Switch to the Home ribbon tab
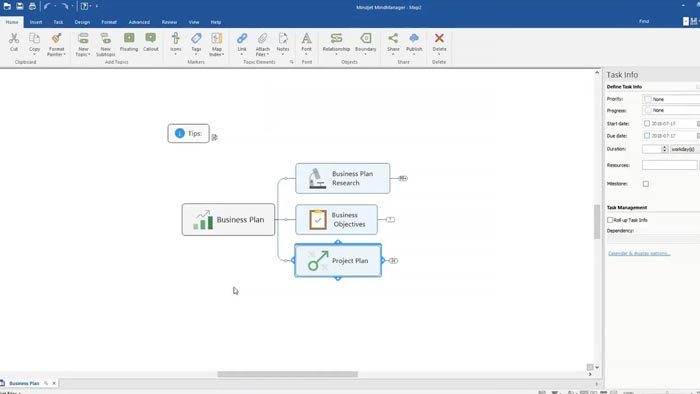 [12, 22]
